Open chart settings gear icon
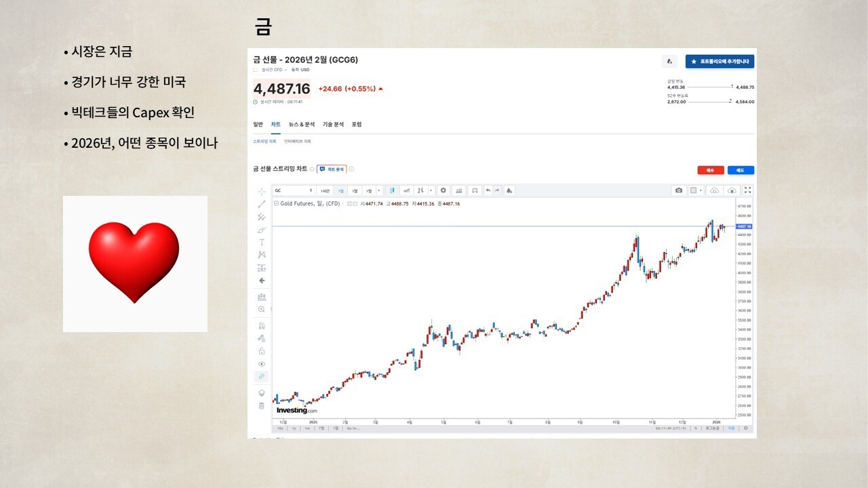The image size is (868, 488). click(443, 190)
